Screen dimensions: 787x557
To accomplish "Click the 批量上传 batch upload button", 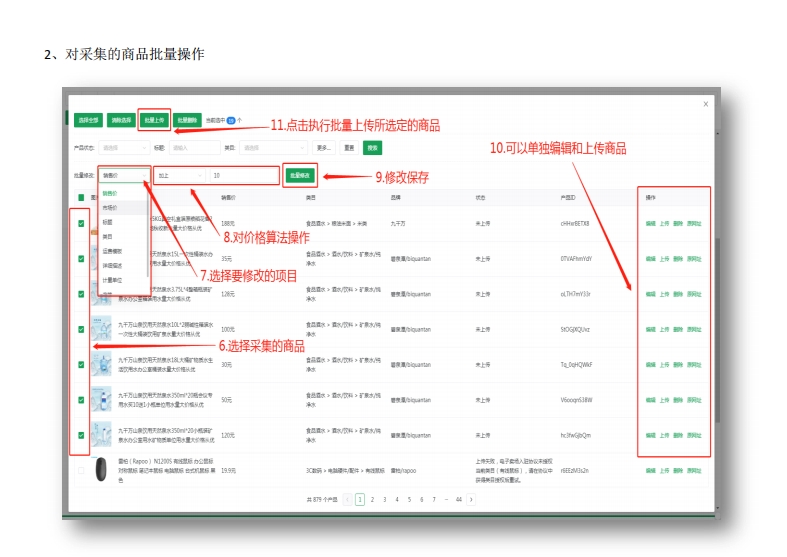I will (154, 120).
